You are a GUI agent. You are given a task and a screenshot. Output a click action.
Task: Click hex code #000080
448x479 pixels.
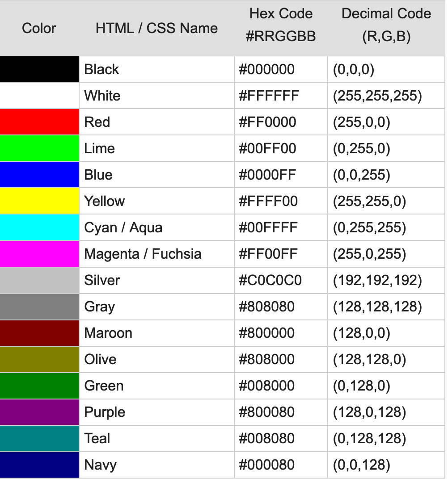tap(267, 465)
